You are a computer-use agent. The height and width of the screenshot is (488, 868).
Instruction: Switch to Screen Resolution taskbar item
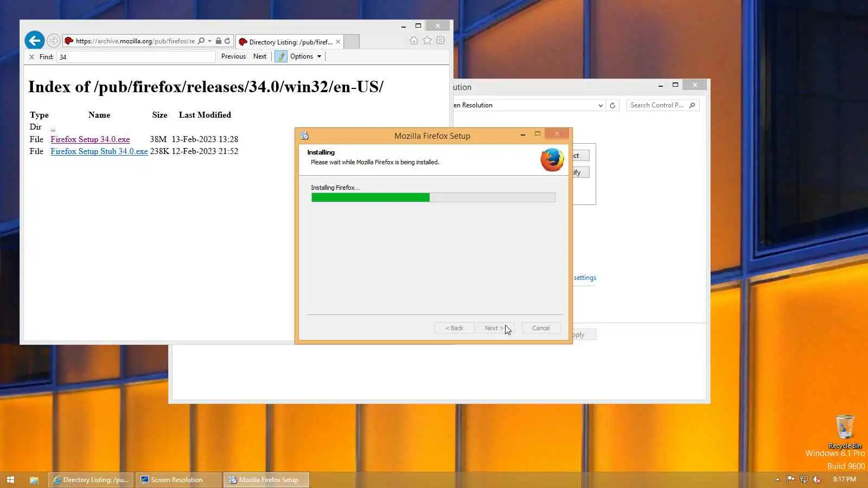(x=178, y=480)
